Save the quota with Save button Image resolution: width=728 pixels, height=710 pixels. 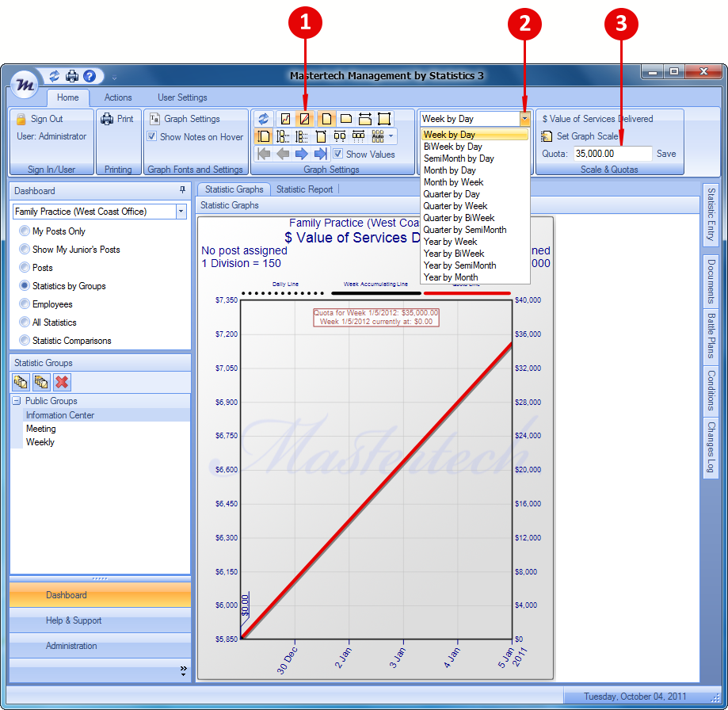click(x=666, y=154)
